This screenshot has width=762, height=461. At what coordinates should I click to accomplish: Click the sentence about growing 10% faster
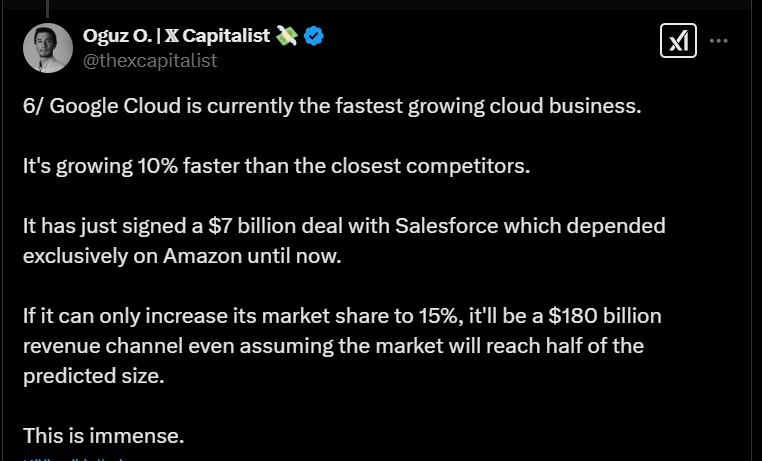tap(277, 166)
